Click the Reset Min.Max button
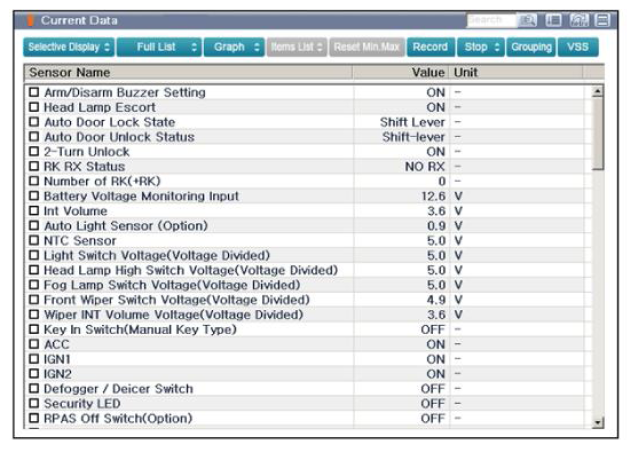Screen dimensions: 636x449 [x=367, y=47]
